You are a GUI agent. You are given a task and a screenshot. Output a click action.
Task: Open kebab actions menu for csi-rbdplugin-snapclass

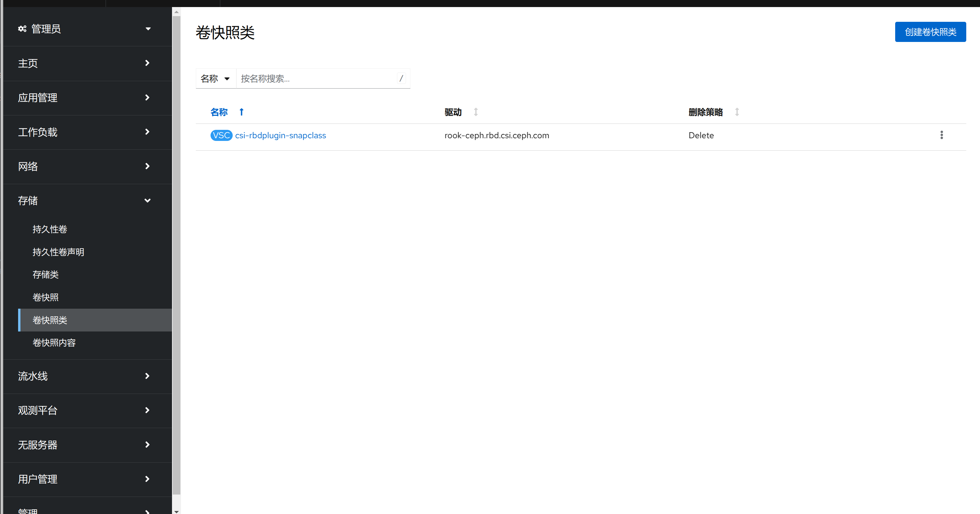pos(941,135)
